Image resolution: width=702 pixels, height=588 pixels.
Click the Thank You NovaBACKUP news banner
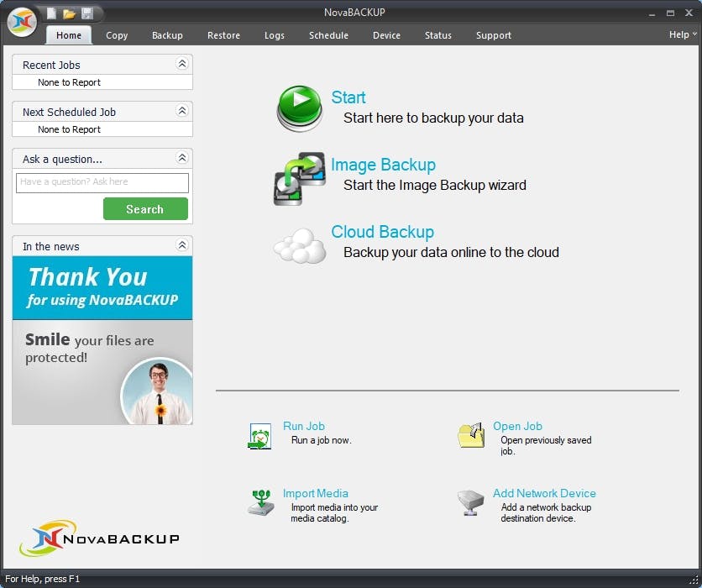click(x=102, y=287)
